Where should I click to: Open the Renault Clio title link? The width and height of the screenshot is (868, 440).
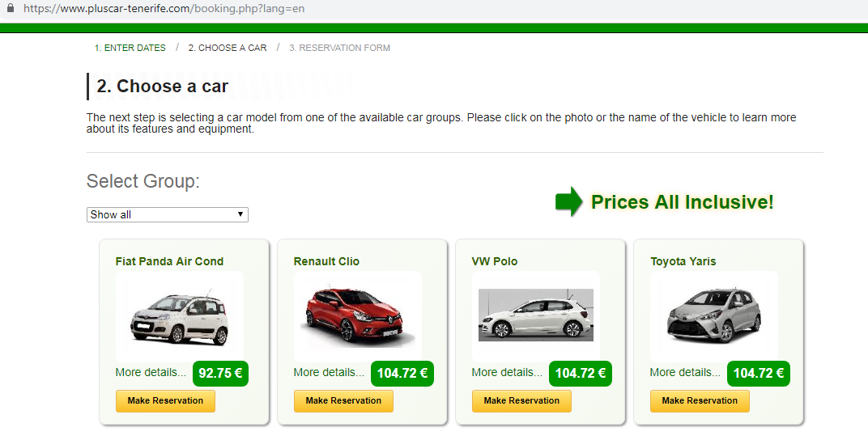click(x=326, y=261)
